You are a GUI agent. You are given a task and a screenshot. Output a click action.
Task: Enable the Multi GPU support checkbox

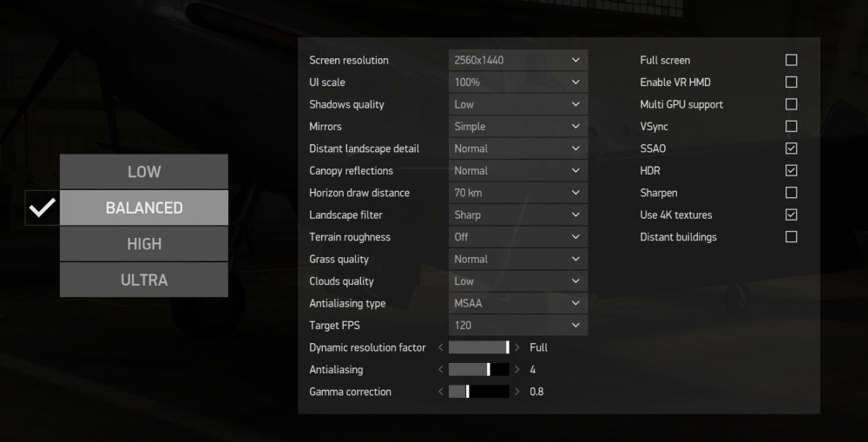[791, 104]
